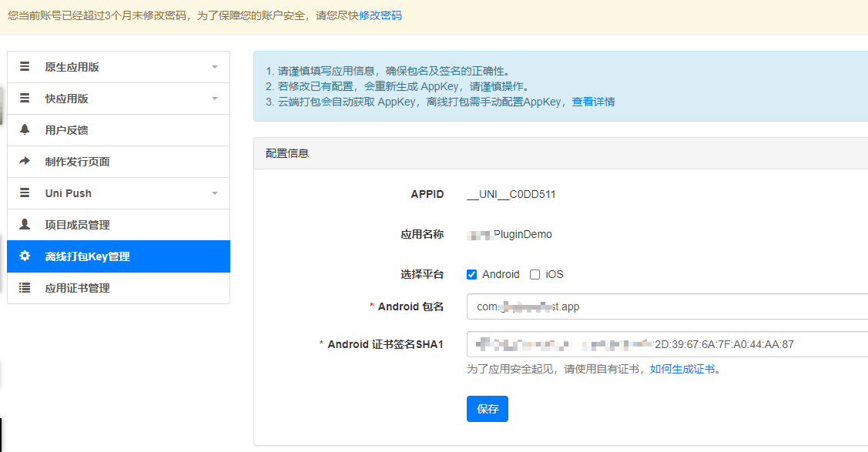Viewport: 868px width, 452px height.
Task: Open the 用户反馈 menu item
Action: 66,130
